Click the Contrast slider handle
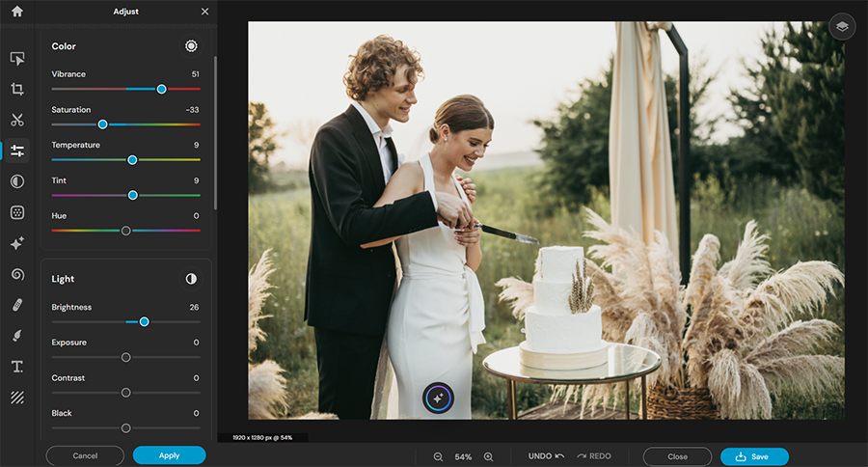The width and height of the screenshot is (868, 467). 125,393
